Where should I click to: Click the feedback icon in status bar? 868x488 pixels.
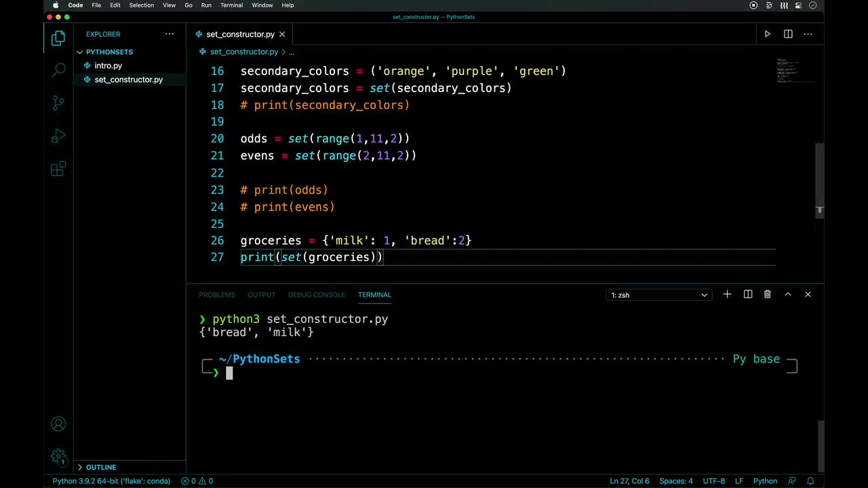(791, 481)
